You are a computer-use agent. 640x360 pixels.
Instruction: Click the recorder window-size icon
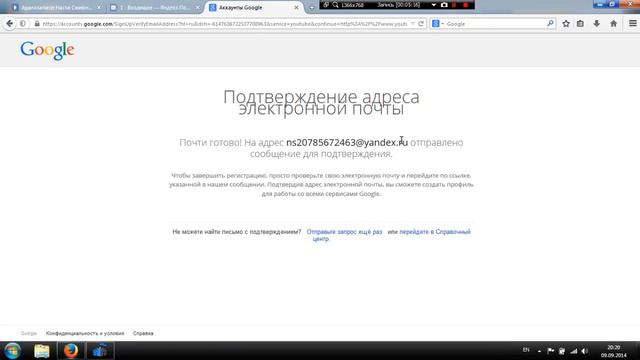(326, 5)
